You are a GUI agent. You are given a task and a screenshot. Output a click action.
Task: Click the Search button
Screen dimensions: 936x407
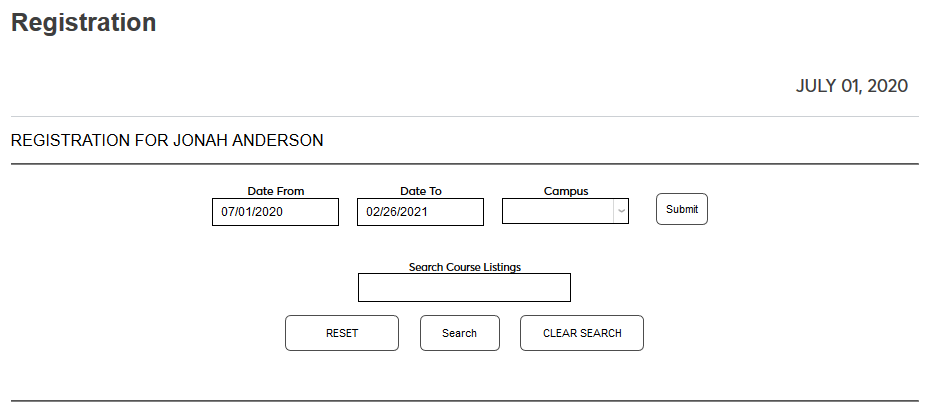(460, 333)
